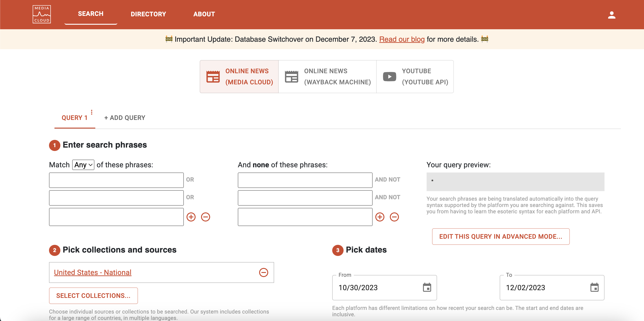Select Online News (Media Cloud) platform
This screenshot has width=644, height=321.
239,77
